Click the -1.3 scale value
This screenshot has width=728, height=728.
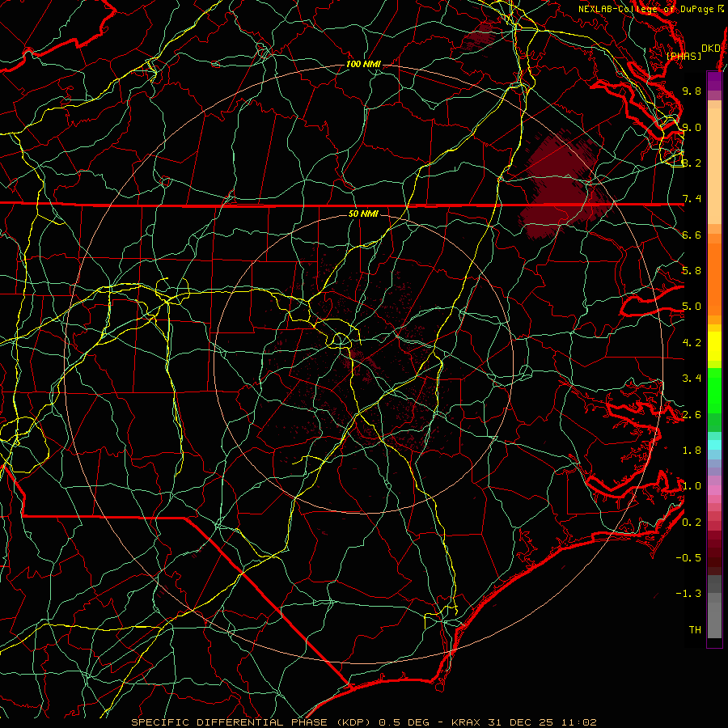pos(688,594)
